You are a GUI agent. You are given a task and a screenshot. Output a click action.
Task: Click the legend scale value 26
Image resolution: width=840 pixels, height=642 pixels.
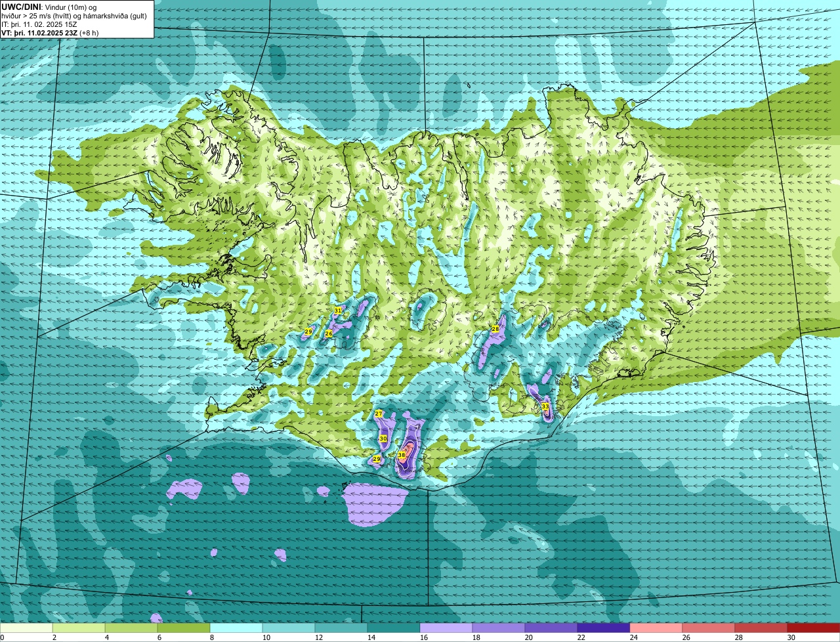[x=686, y=637]
